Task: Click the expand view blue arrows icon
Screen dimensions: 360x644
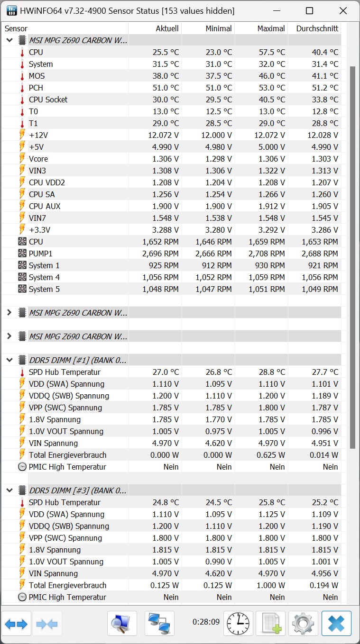Action: pos(16,624)
